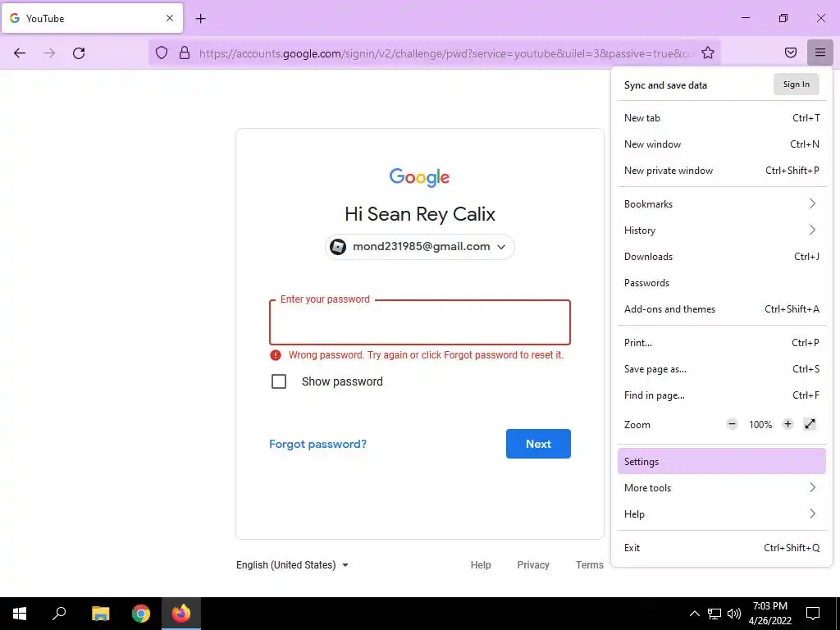Viewport: 840px width, 630px height.
Task: Open the English (United States) language dropdown
Action: [x=293, y=564]
